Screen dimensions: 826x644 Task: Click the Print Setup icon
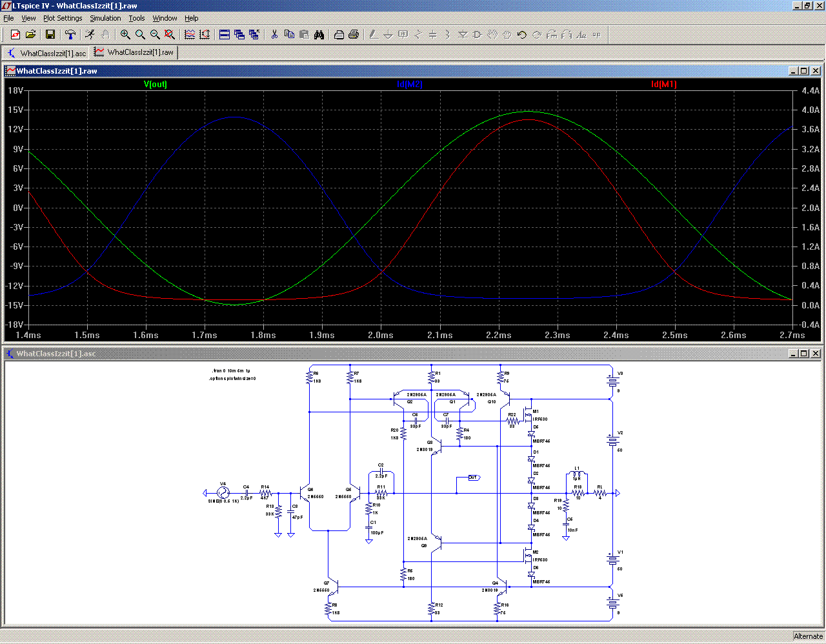[x=339, y=35]
